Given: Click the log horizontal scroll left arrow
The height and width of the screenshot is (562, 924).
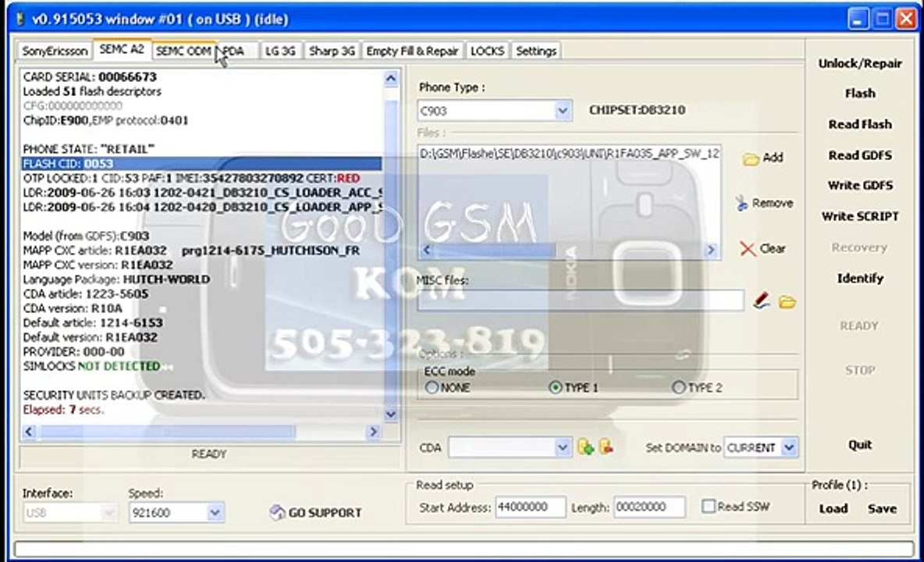Looking at the screenshot, I should coord(29,432).
